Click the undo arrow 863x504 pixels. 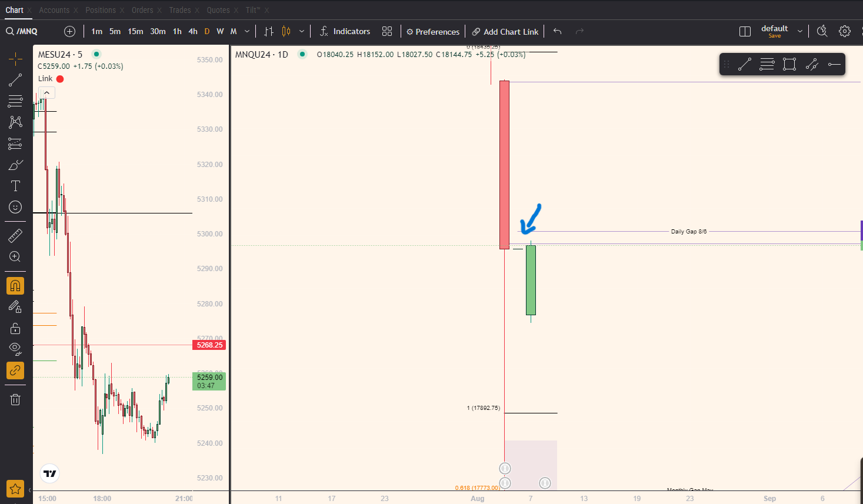pos(557,31)
